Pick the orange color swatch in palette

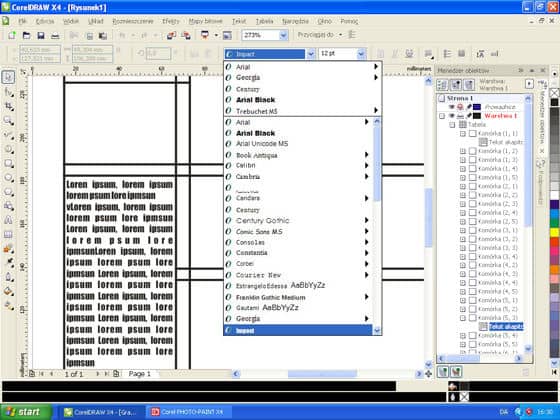[x=554, y=270]
